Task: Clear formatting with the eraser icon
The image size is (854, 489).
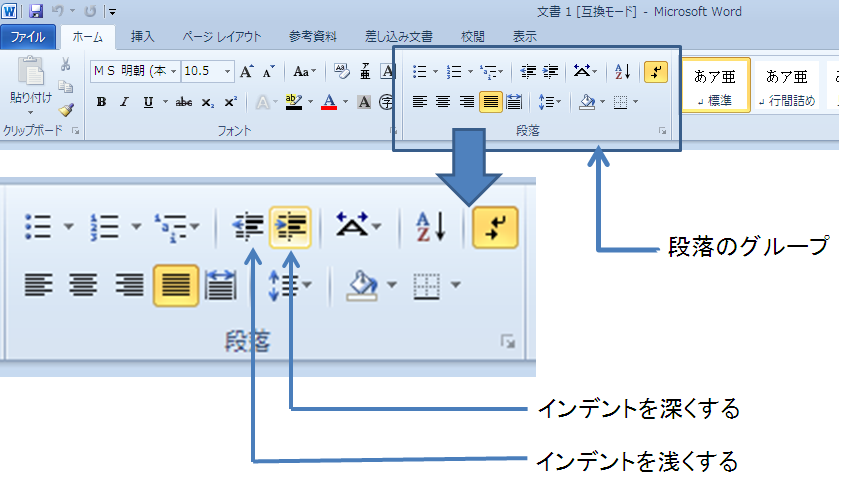Action: tap(341, 71)
